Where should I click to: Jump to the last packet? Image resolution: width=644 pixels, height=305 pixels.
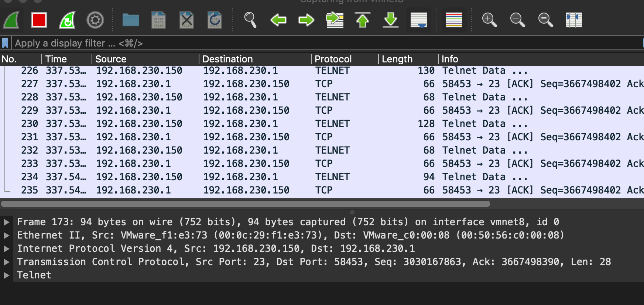pos(391,20)
